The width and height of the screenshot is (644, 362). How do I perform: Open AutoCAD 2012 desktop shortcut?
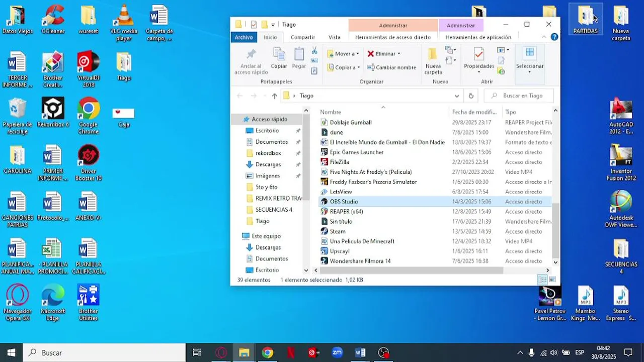coord(621,116)
